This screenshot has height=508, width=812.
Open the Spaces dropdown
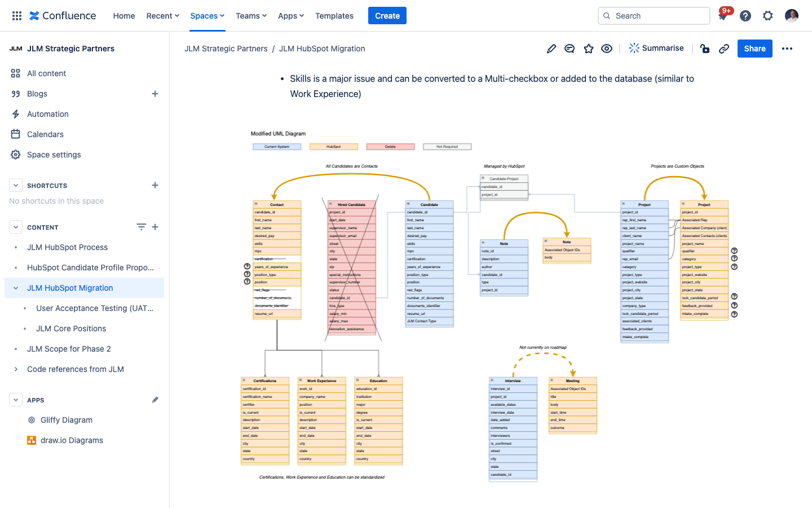[x=207, y=15]
